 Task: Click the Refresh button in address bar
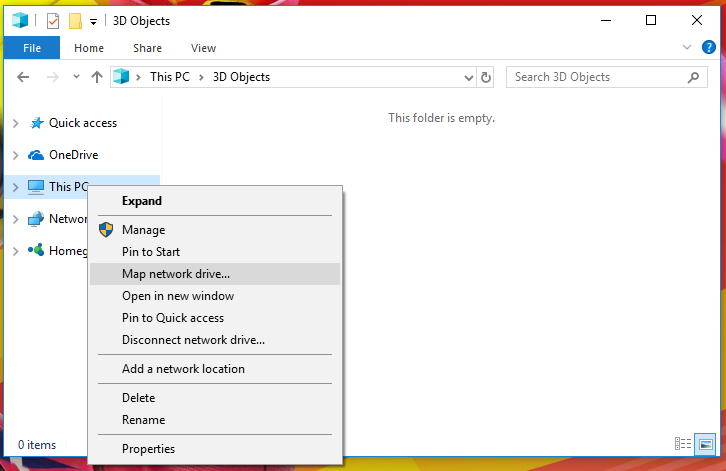coord(486,77)
